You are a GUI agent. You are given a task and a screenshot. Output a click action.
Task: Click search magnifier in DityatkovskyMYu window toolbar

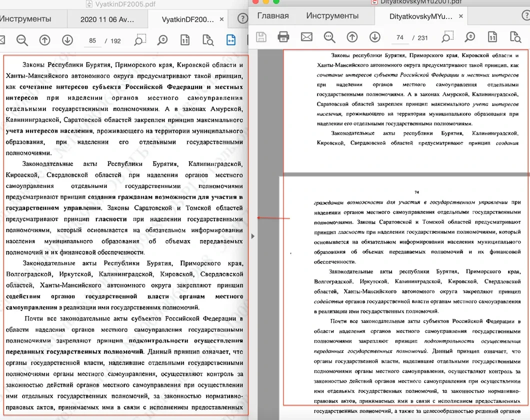[329, 36]
